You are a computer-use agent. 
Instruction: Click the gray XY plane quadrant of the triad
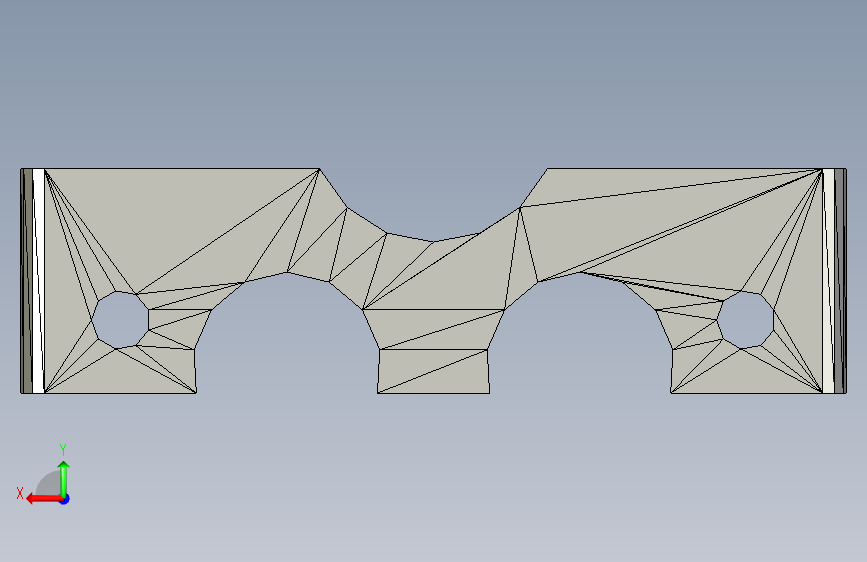[49, 483]
